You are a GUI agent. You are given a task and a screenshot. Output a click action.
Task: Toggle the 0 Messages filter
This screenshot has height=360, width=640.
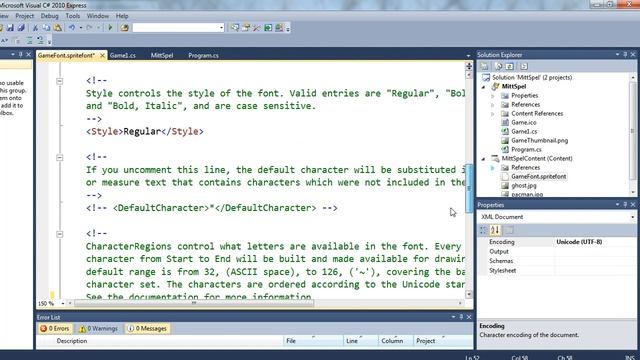click(147, 328)
